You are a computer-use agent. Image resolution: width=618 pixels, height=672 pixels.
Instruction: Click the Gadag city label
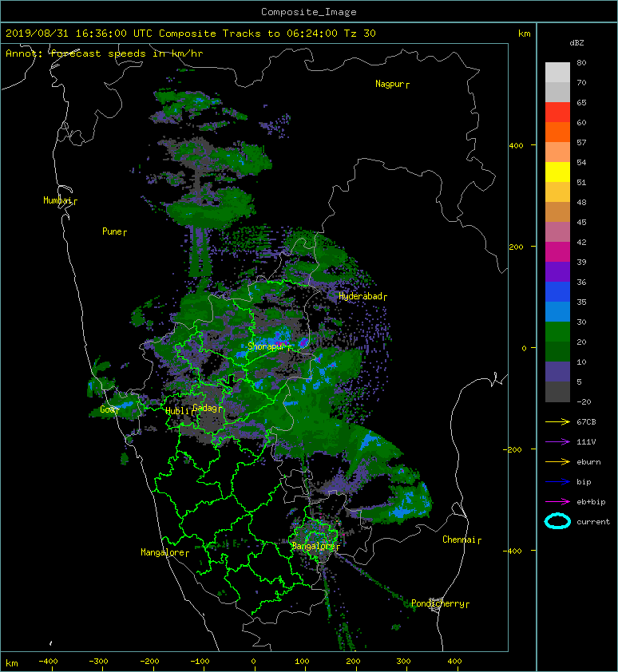(207, 408)
